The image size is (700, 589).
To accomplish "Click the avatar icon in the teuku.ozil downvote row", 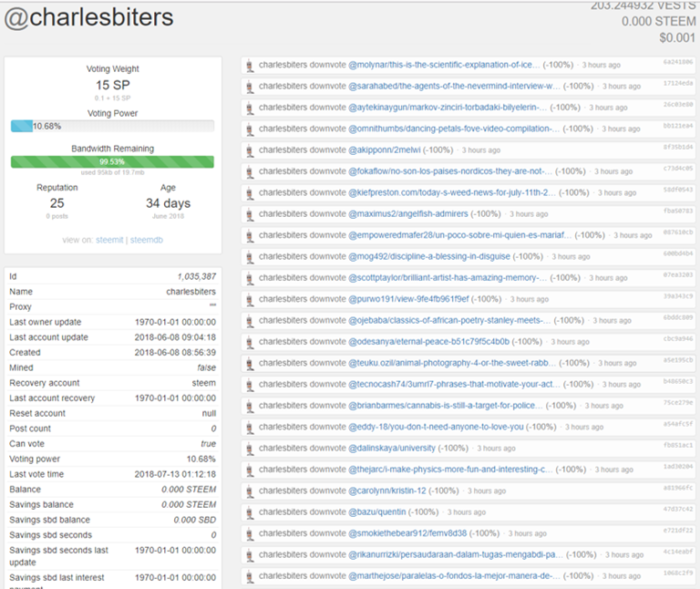I will point(250,364).
